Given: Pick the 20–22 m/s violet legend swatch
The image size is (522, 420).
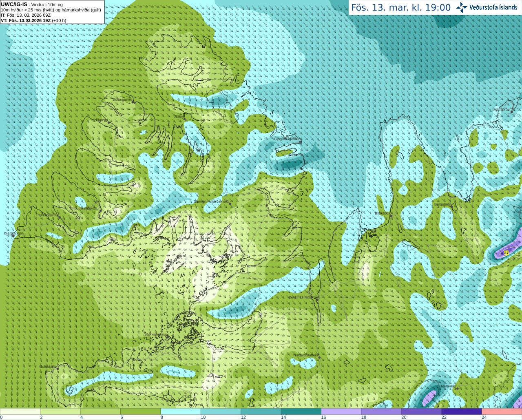Looking at the screenshot, I should coord(422,411).
